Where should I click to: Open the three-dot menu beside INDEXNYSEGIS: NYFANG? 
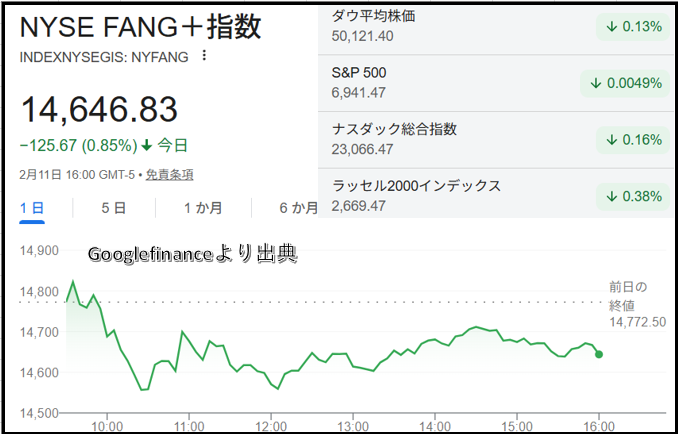[x=205, y=56]
